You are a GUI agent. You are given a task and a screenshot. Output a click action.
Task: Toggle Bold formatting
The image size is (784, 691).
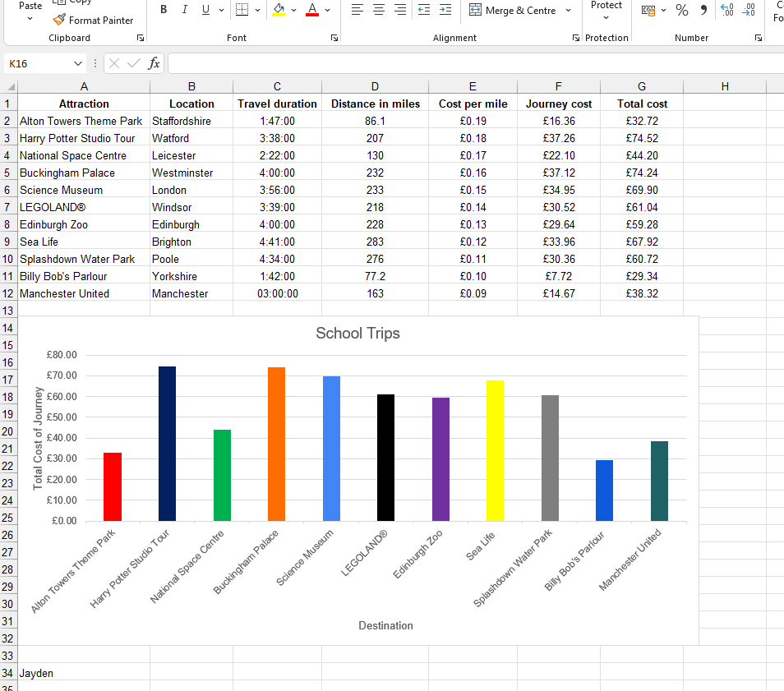tap(164, 10)
